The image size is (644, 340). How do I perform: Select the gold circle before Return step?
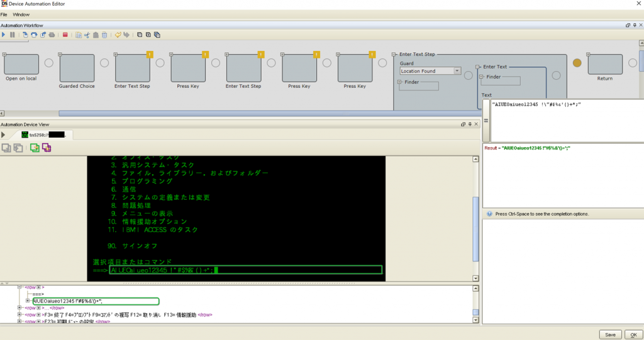pyautogui.click(x=577, y=63)
